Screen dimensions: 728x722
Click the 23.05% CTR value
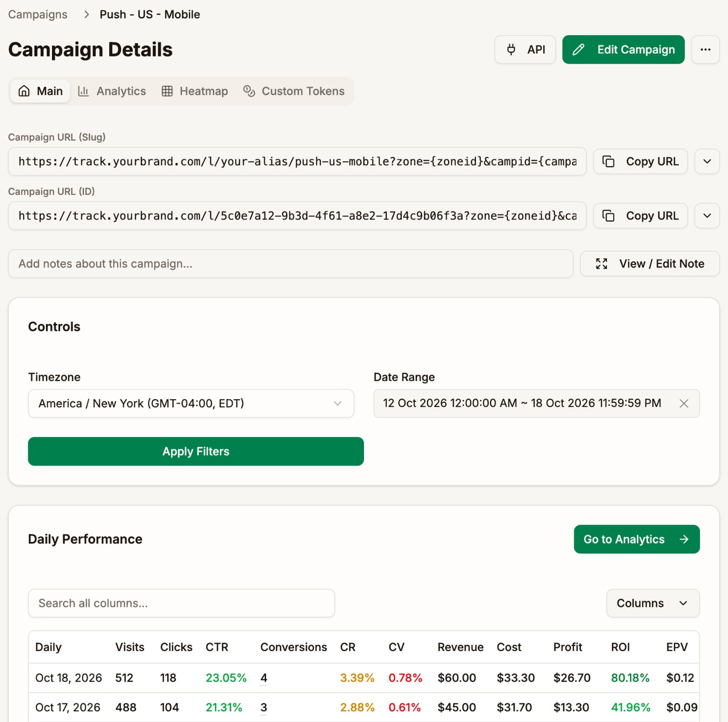tap(226, 678)
